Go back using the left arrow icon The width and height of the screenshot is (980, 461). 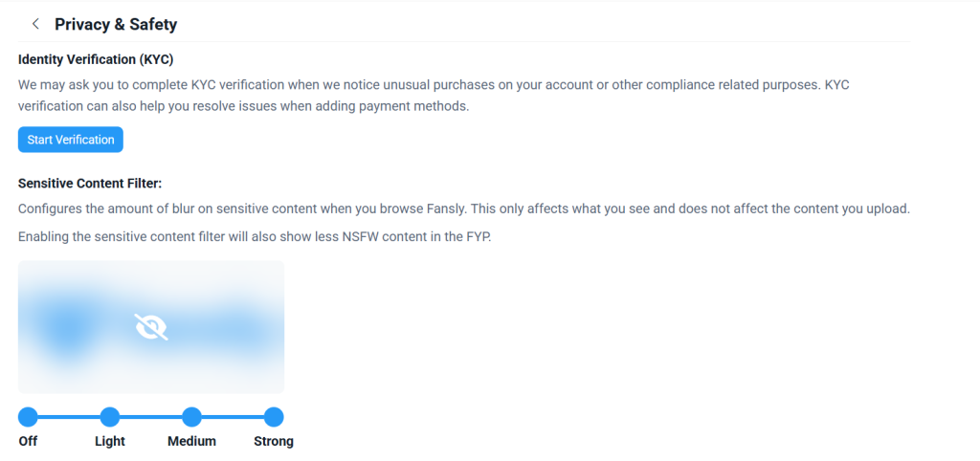(35, 24)
